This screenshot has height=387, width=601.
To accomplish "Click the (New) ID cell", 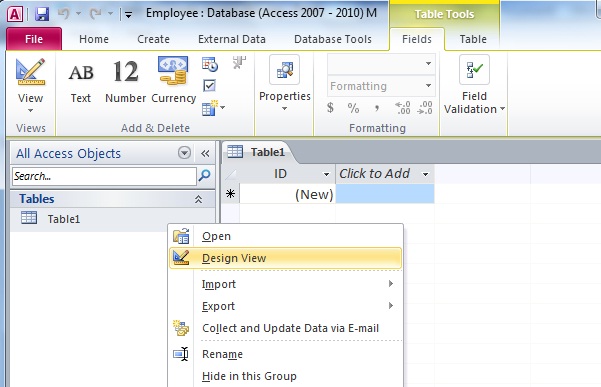I will pyautogui.click(x=287, y=194).
